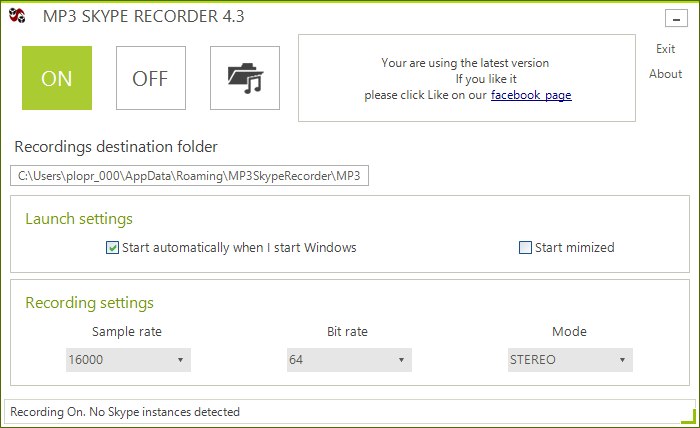Click the "Launch settings" heading
The width and height of the screenshot is (700, 428).
click(79, 219)
